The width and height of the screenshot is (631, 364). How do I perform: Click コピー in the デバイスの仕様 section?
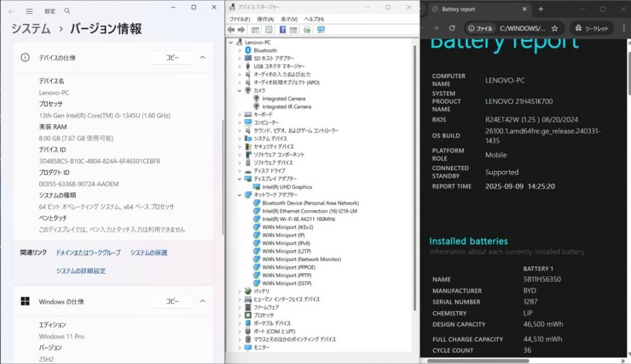tap(172, 57)
